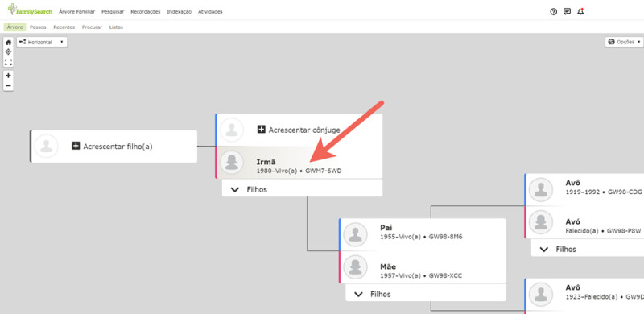Click avatar of Avô born 1919
Image resolution: width=644 pixels, height=314 pixels.
[540, 189]
